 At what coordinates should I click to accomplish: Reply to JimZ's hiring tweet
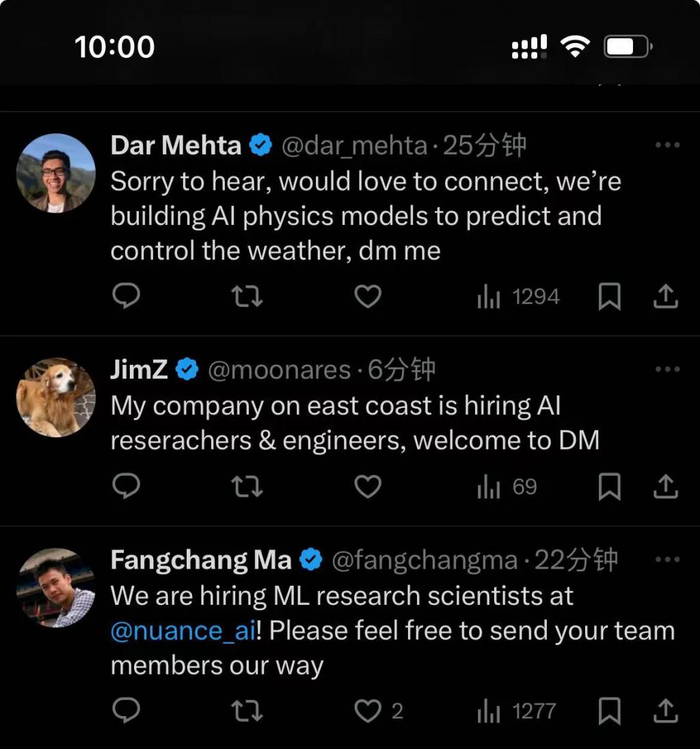coord(126,487)
